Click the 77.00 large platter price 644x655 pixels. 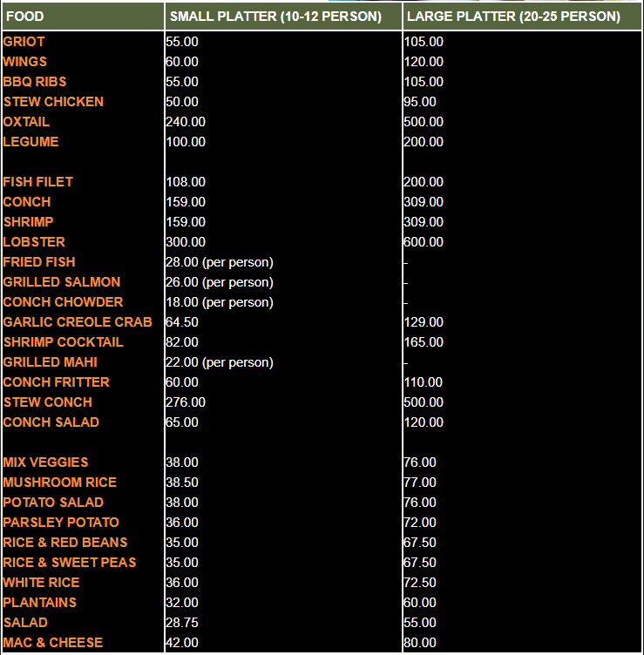(x=419, y=483)
